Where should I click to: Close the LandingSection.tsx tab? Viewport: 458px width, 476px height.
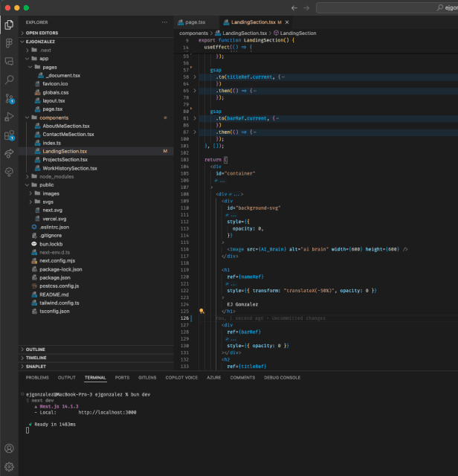(x=287, y=22)
